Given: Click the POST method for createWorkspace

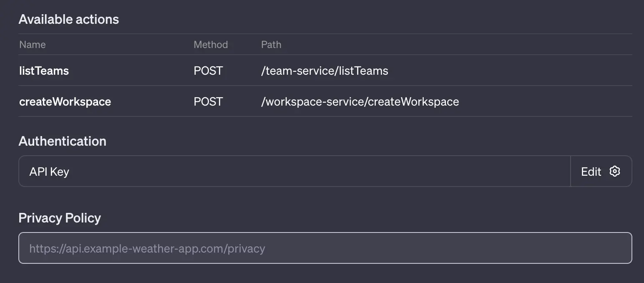Looking at the screenshot, I should point(207,101).
